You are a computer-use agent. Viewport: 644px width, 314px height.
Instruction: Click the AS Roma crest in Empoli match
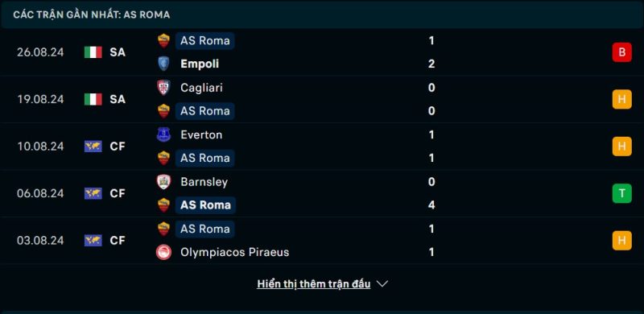(164, 41)
